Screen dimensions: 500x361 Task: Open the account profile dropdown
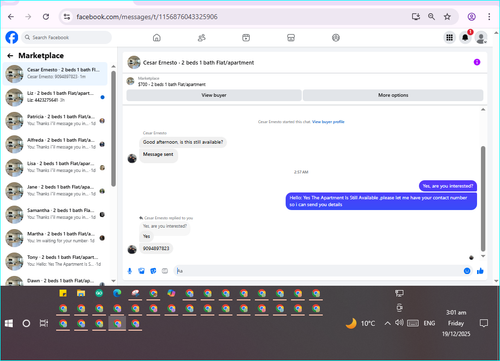pos(481,38)
